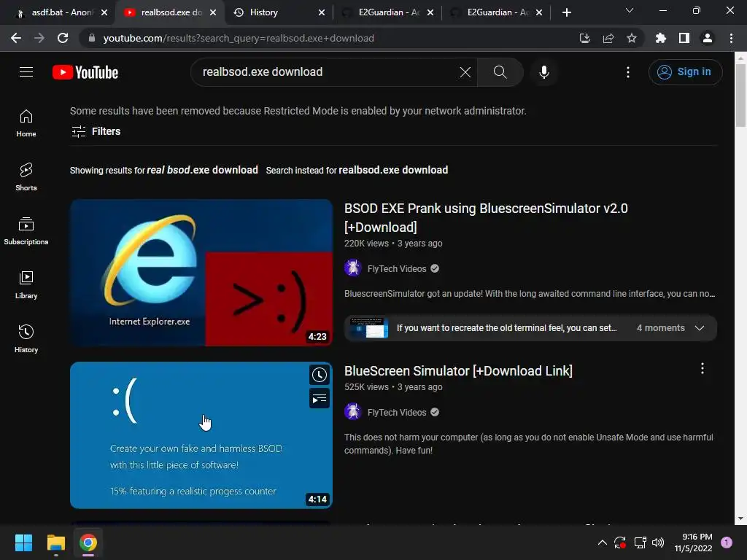747x560 pixels.
Task: Open FlyTech Videos channel on first result
Action: coord(396,268)
